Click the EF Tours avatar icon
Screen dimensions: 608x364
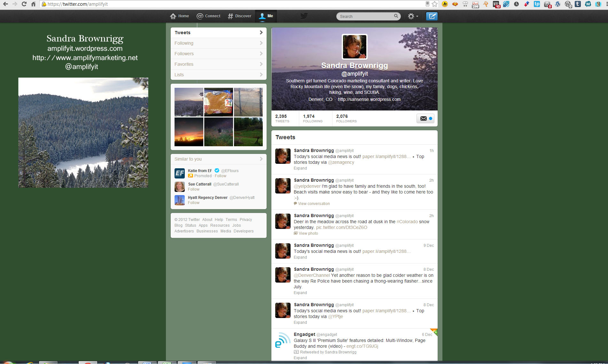click(180, 173)
